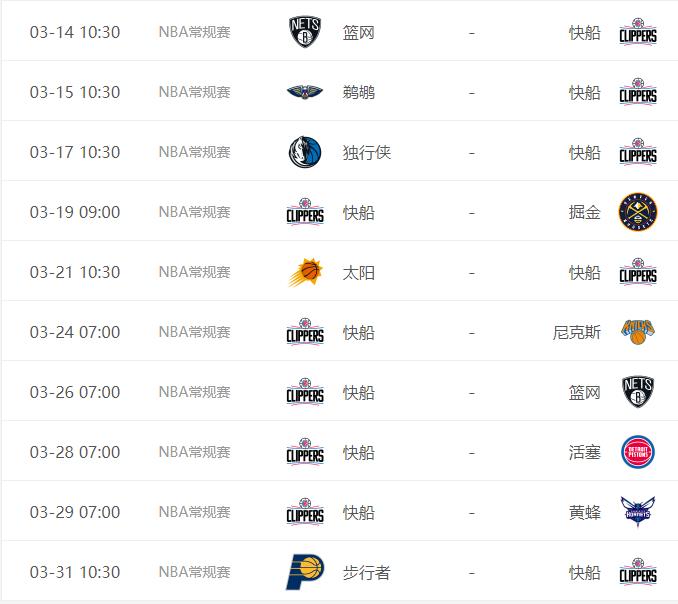Click the Clippers logo in the 03-31 row
This screenshot has height=604, width=678.
[638, 572]
